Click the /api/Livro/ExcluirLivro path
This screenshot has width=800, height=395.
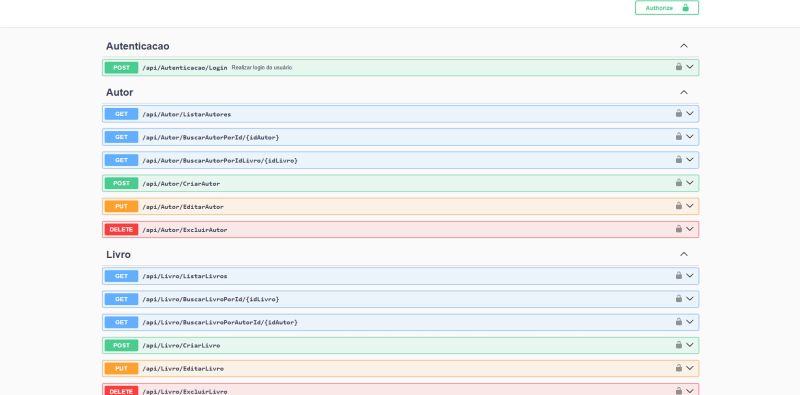(x=185, y=391)
